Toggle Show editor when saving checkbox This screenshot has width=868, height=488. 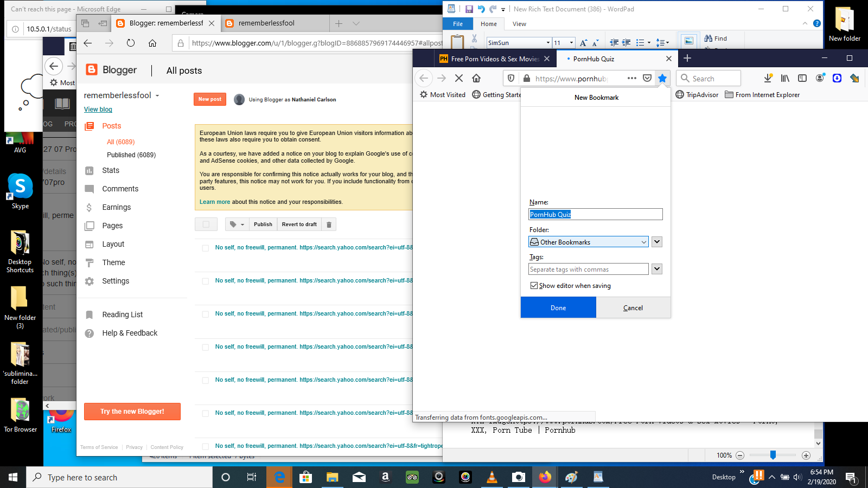coord(534,286)
